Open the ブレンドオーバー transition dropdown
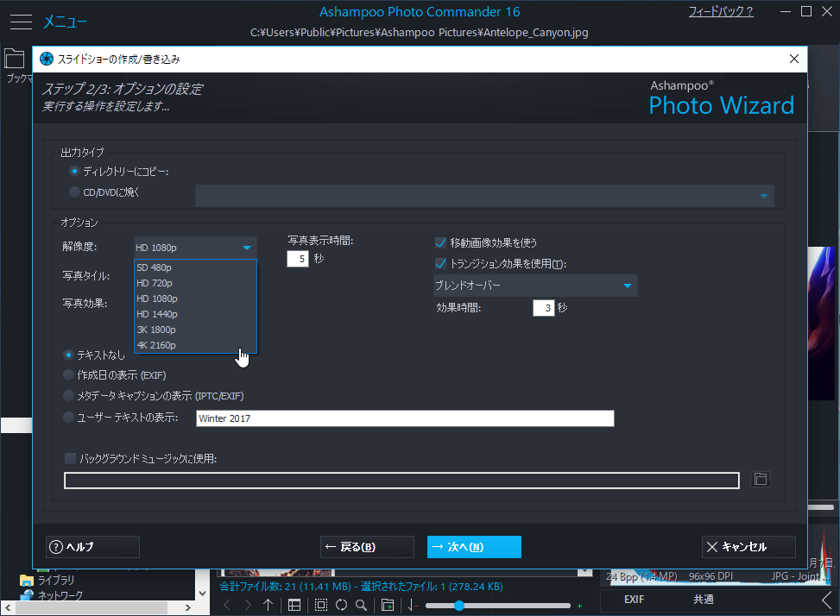The width and height of the screenshot is (840, 616). coord(535,286)
